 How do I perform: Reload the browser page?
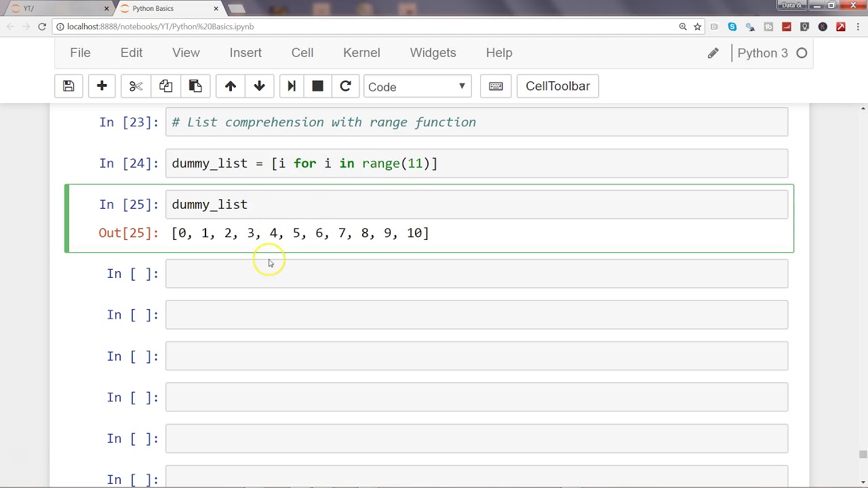(42, 26)
